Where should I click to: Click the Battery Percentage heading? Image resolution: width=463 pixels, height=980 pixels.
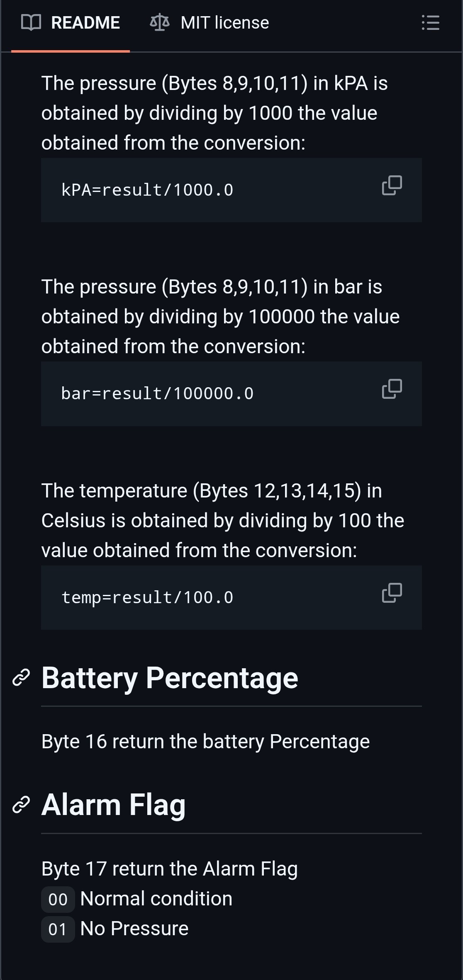coord(170,678)
